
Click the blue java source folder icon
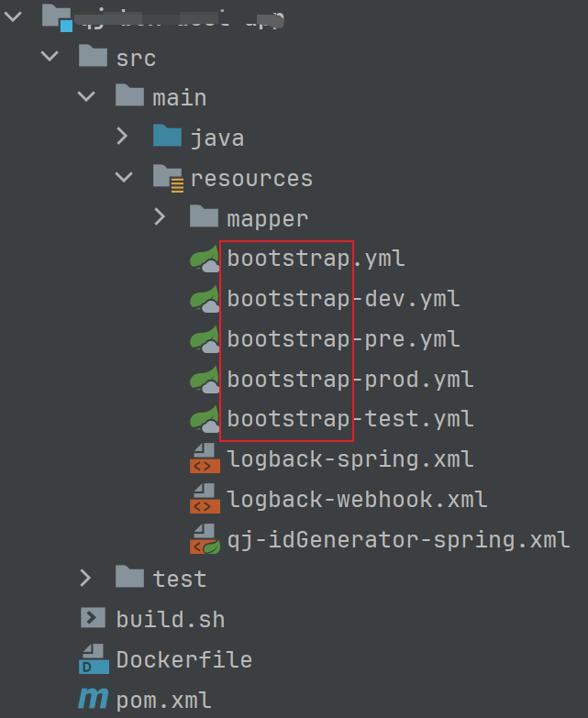point(167,138)
